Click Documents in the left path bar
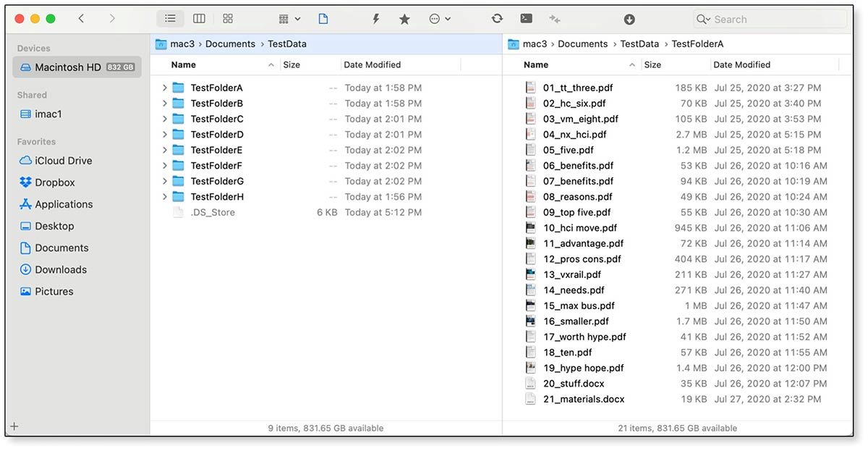This screenshot has width=868, height=451. [230, 44]
